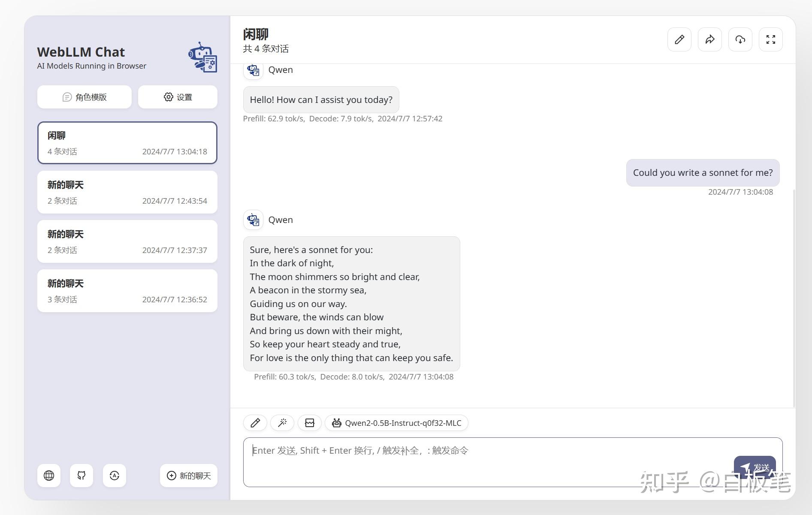Rename the 闲聊 chat via pencil icon

coord(679,39)
